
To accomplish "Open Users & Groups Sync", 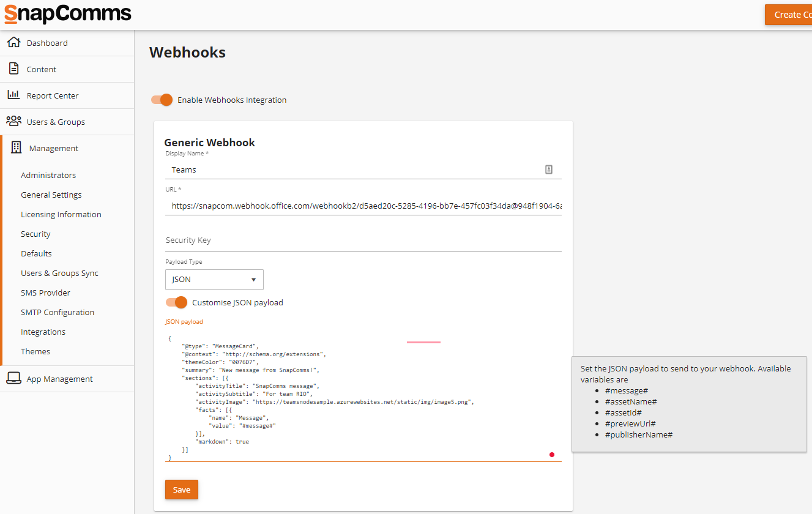I will click(59, 273).
